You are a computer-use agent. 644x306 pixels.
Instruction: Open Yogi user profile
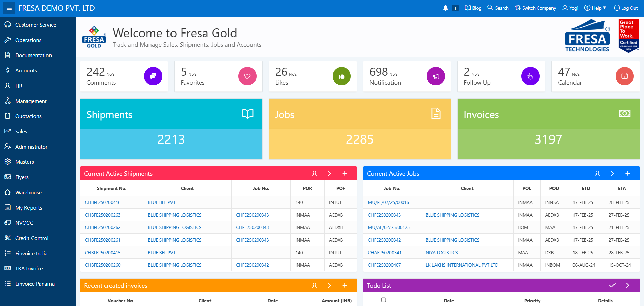tap(570, 8)
